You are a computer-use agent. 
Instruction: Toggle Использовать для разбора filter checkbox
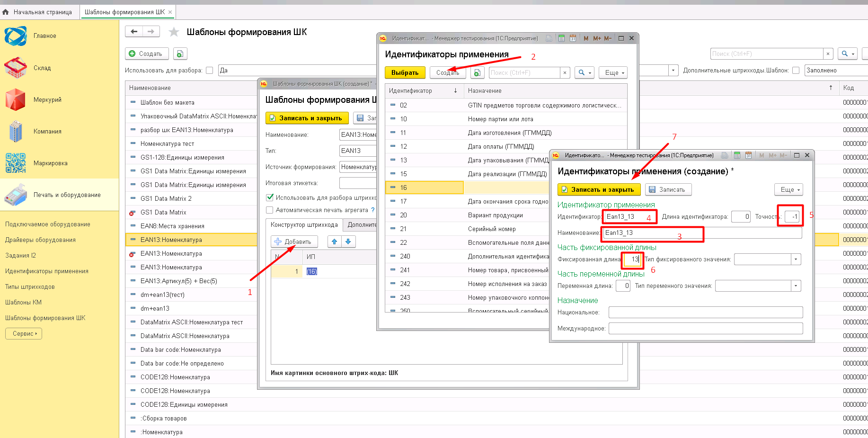[209, 70]
